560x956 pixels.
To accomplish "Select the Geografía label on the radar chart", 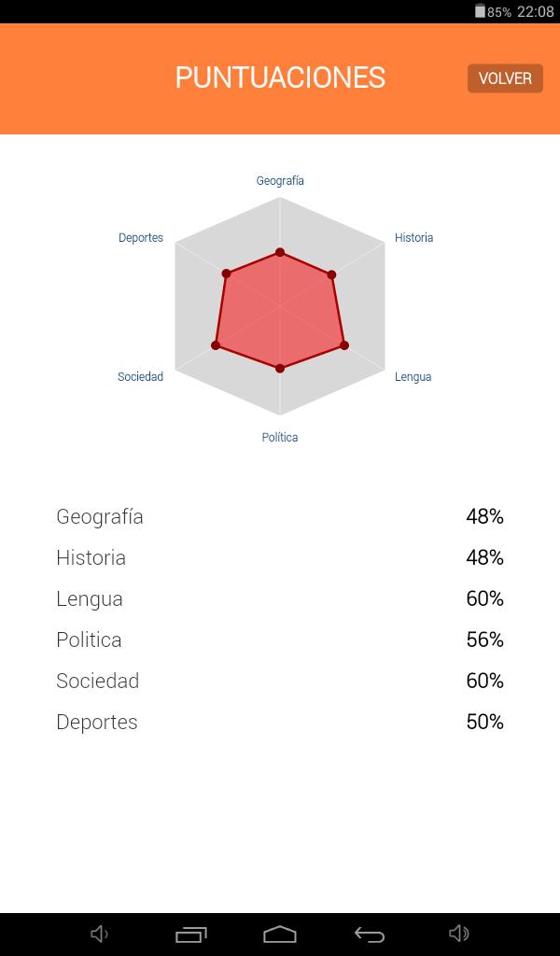I will (x=280, y=180).
